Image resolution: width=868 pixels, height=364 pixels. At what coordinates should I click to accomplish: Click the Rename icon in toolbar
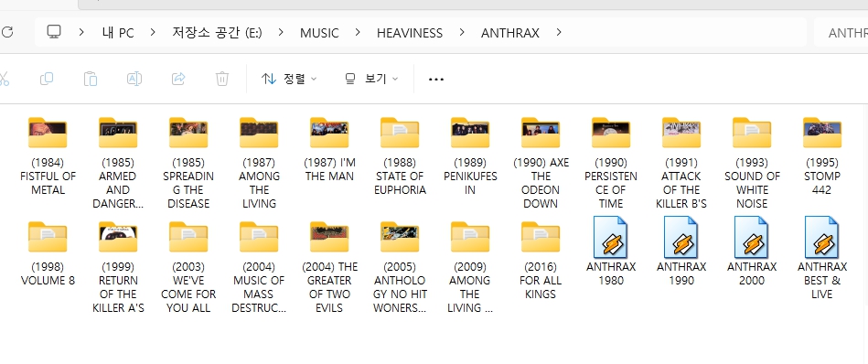coord(134,79)
